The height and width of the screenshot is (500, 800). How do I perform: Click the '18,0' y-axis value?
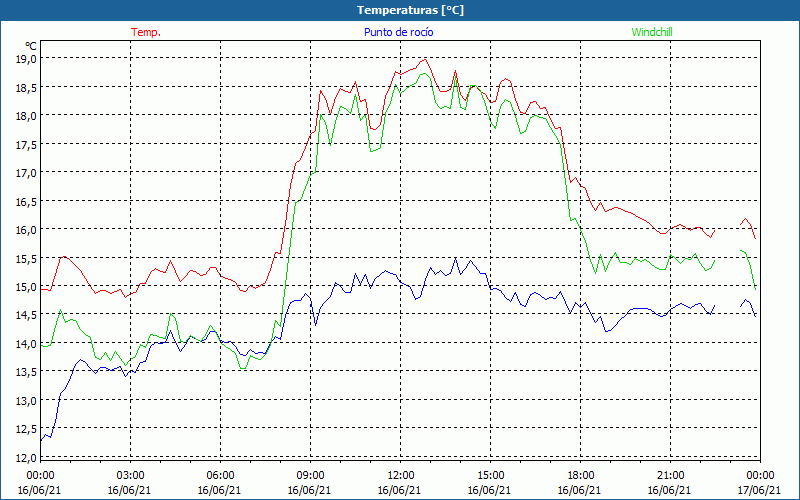pyautogui.click(x=26, y=115)
